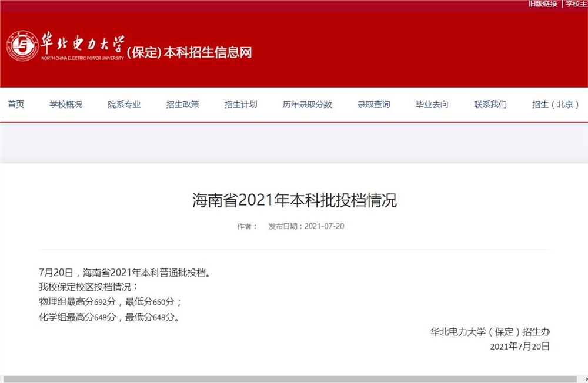Click the signature 华北电力大学（保定）招生办
This screenshot has width=588, height=383.
point(490,332)
